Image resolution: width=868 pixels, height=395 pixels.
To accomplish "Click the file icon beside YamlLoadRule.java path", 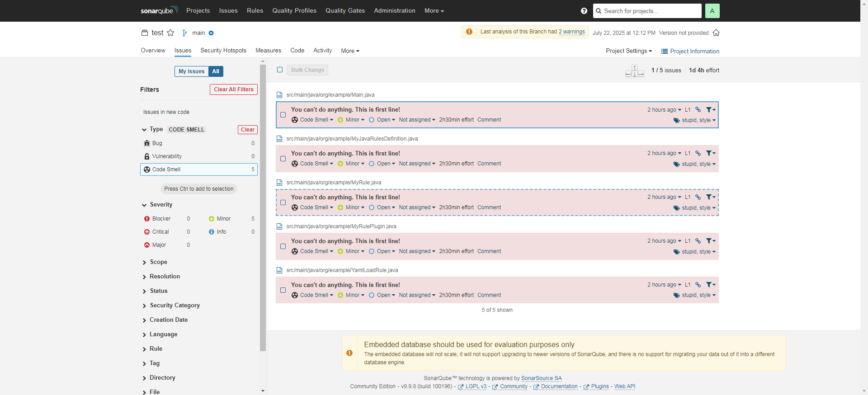I will tap(279, 270).
